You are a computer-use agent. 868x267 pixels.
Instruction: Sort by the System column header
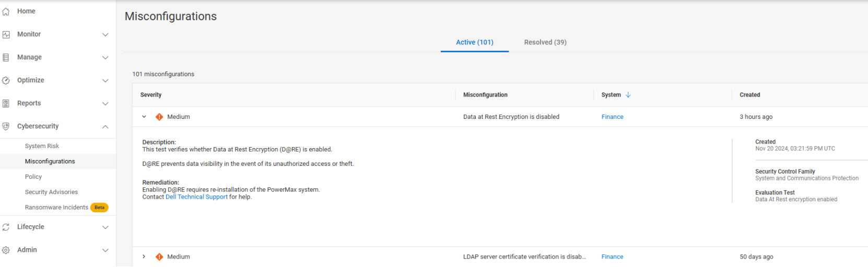click(611, 95)
